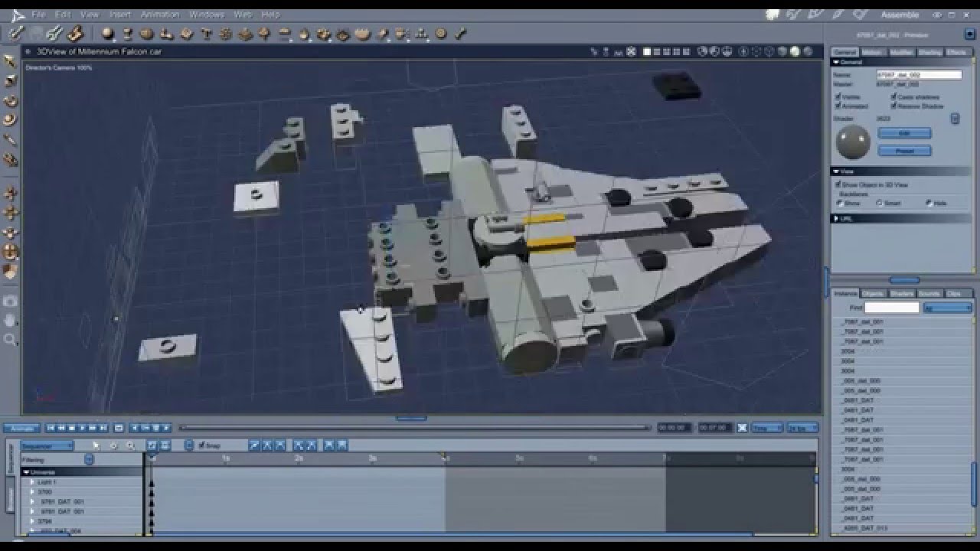Select the Backfaces Smart radio option
This screenshot has width=980, height=551.
point(880,204)
